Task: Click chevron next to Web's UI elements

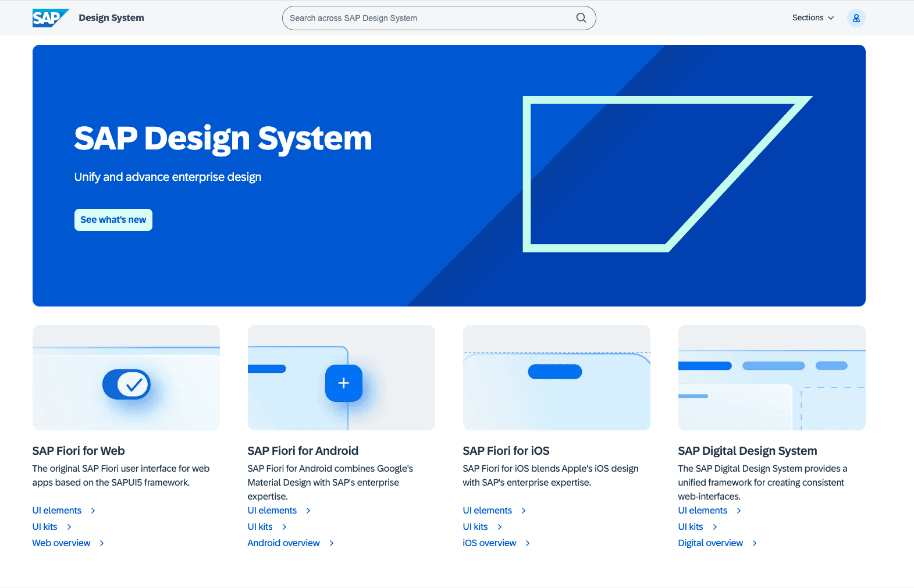Action: click(x=93, y=511)
